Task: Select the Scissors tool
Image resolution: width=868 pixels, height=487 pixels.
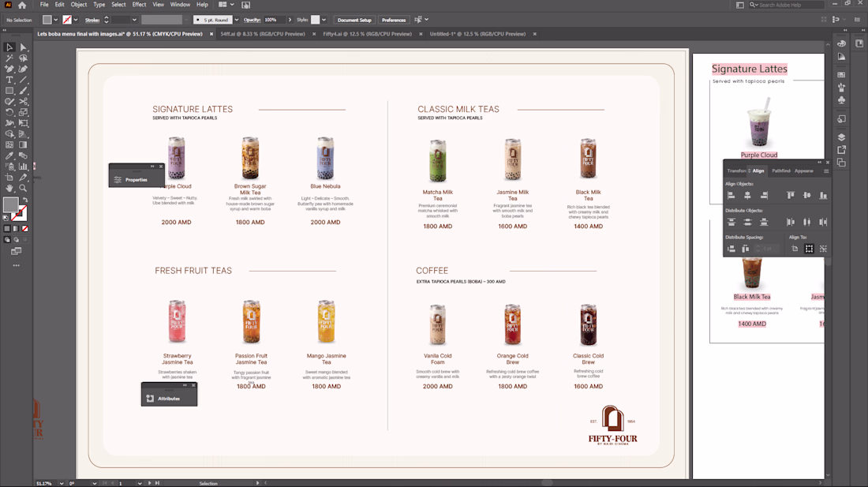Action: pos(23,101)
